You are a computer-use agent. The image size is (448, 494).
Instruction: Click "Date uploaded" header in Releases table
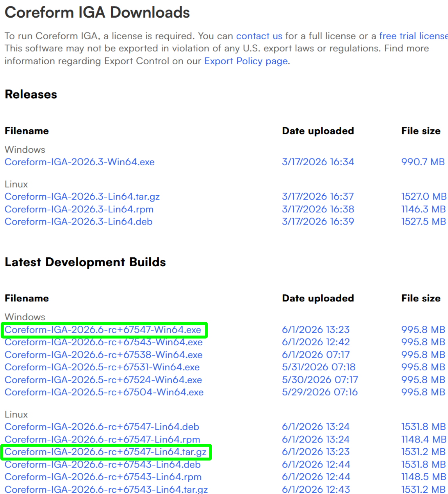(318, 131)
